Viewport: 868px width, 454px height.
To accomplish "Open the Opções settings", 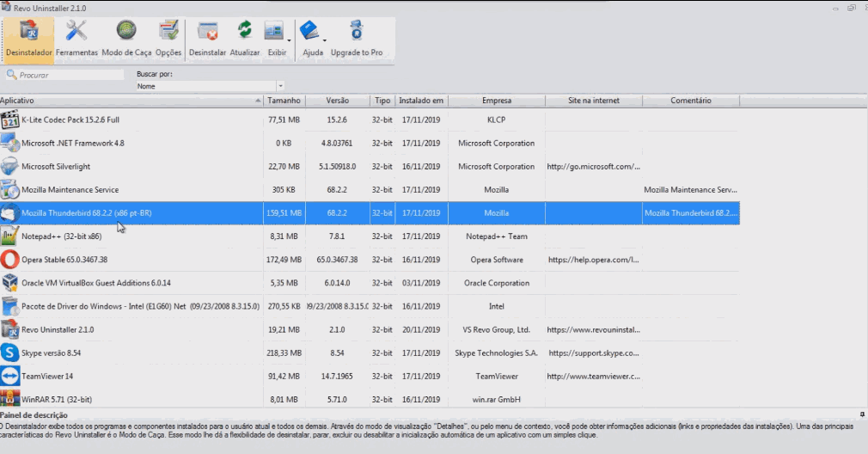I will (168, 38).
